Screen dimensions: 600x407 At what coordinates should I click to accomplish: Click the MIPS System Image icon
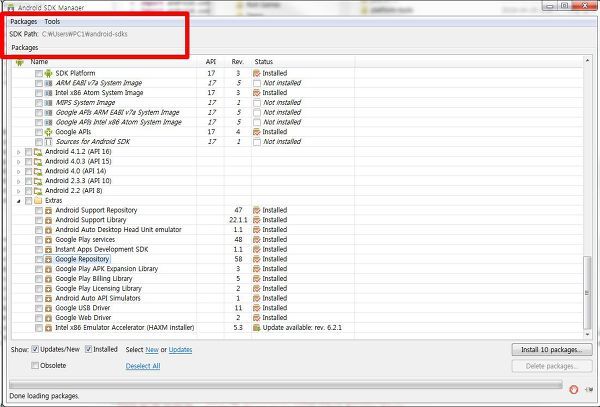tap(48, 103)
